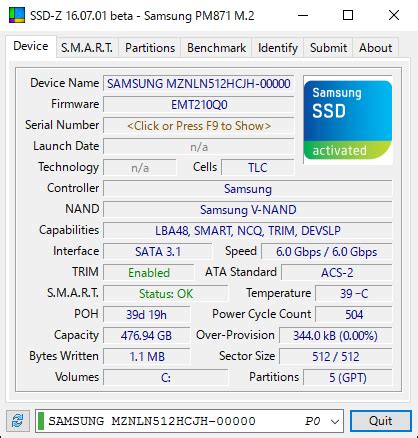Click the Speed value 6.0 Gbps / 6.0 Gbps
This screenshot has width=418, height=438.
326,252
